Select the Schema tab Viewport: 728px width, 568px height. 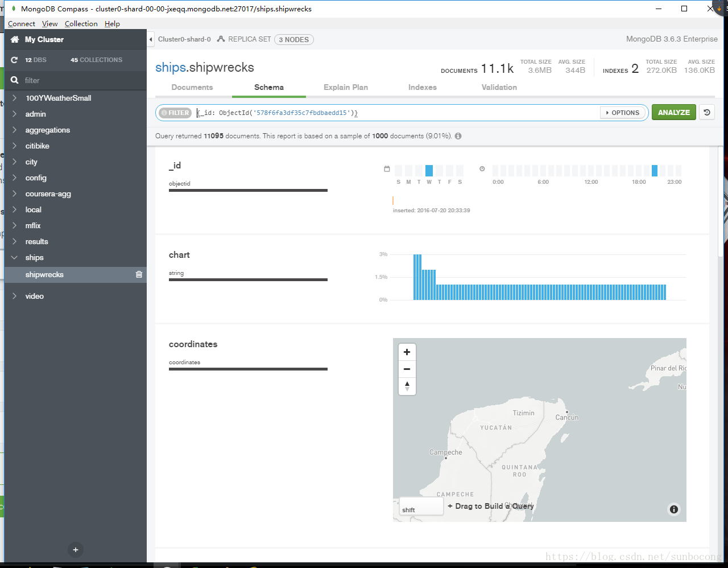pos(269,87)
